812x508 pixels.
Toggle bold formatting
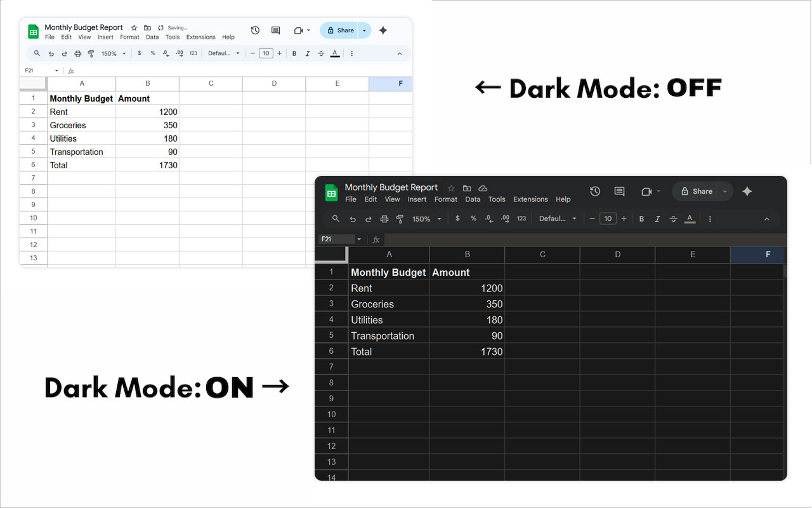641,218
